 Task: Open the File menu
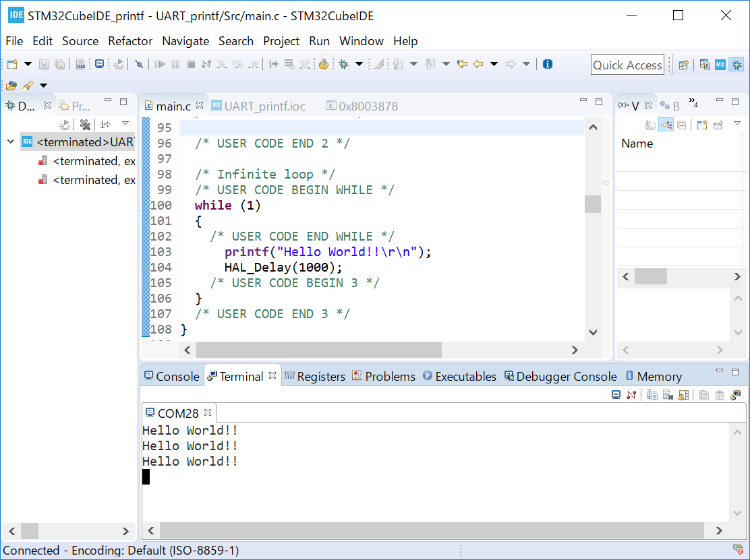click(14, 41)
